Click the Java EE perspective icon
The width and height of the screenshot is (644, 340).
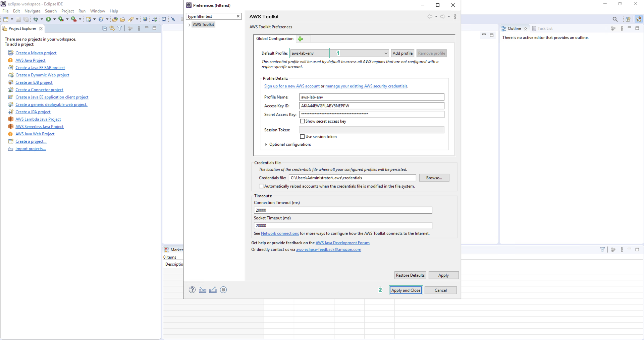[x=639, y=19]
